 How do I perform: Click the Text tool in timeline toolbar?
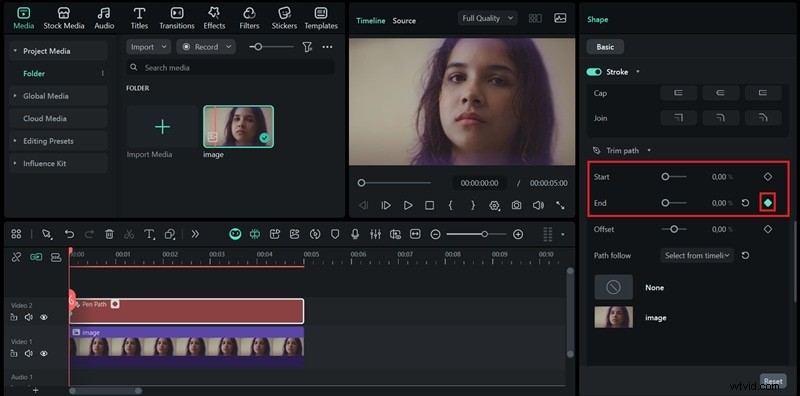click(x=149, y=234)
